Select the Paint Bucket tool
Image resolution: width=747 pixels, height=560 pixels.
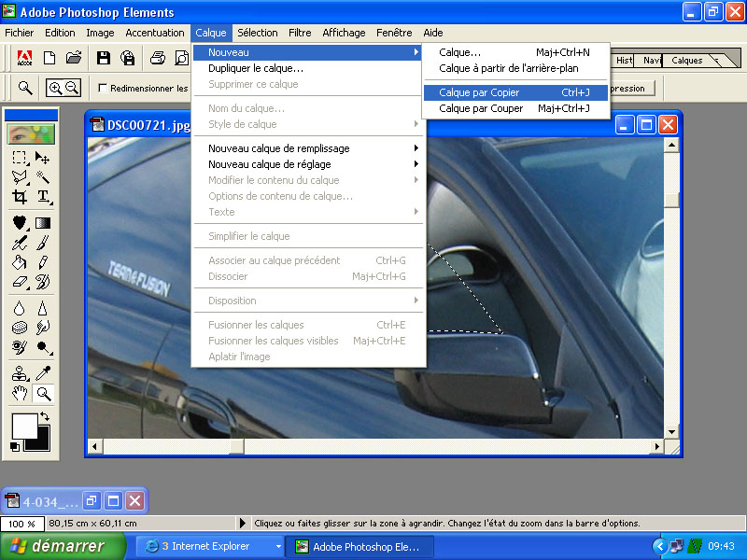[x=20, y=262]
